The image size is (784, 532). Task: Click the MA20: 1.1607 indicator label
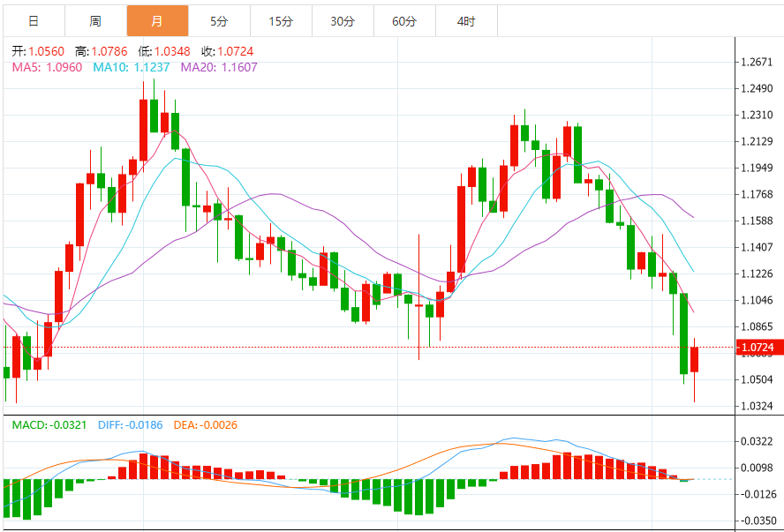[x=220, y=67]
